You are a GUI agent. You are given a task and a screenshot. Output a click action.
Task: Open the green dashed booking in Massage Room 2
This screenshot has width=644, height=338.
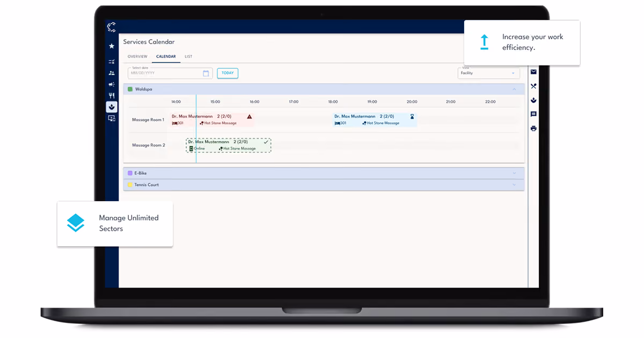click(229, 145)
